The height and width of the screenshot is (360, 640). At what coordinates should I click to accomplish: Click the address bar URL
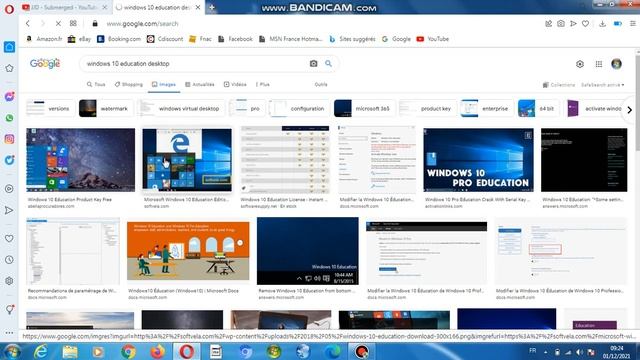click(x=142, y=24)
